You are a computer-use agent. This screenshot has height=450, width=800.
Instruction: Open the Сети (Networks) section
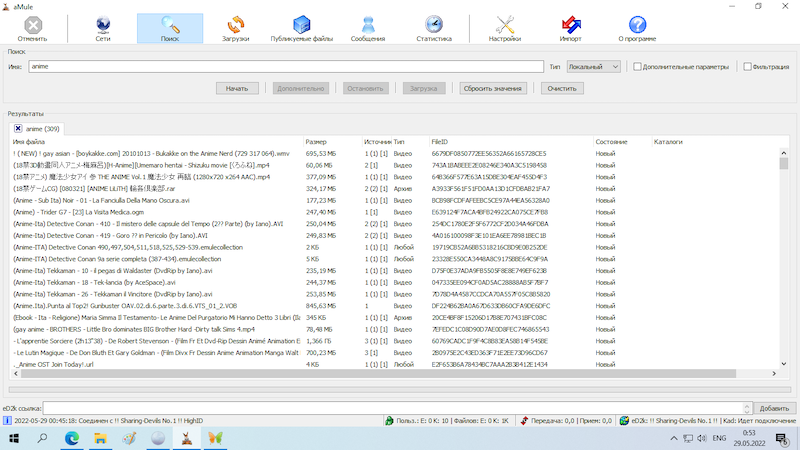103,28
